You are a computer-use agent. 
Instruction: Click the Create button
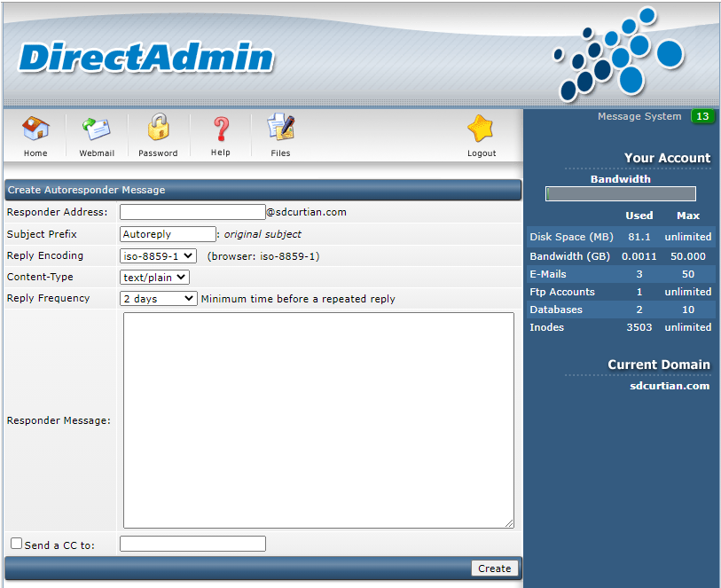pos(494,568)
